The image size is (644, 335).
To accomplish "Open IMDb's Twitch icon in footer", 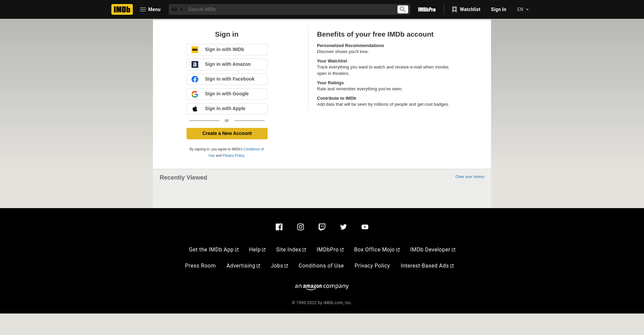I will (322, 227).
